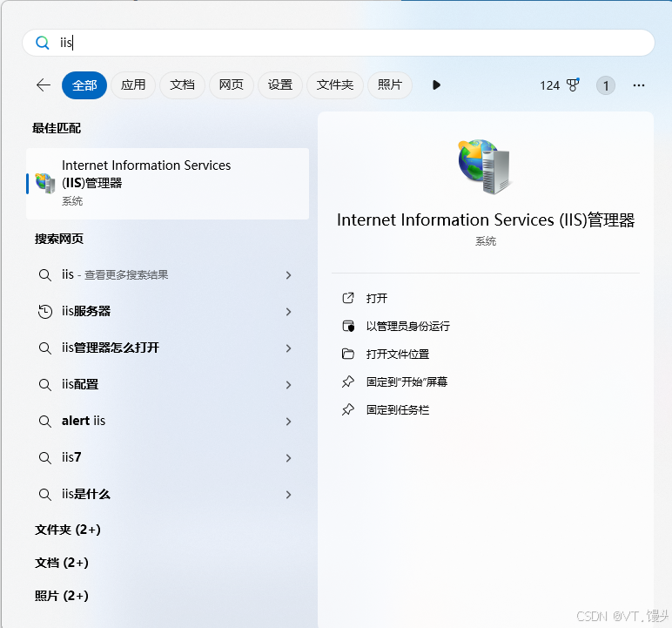
Task: Select the alert iis suggestion
Action: pos(168,421)
